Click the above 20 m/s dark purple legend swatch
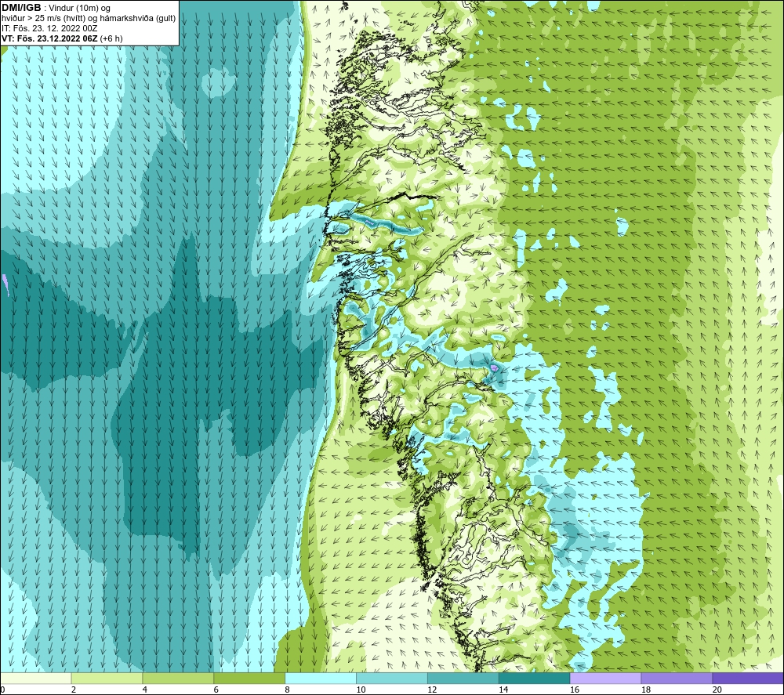This screenshot has width=784, height=695. (747, 679)
